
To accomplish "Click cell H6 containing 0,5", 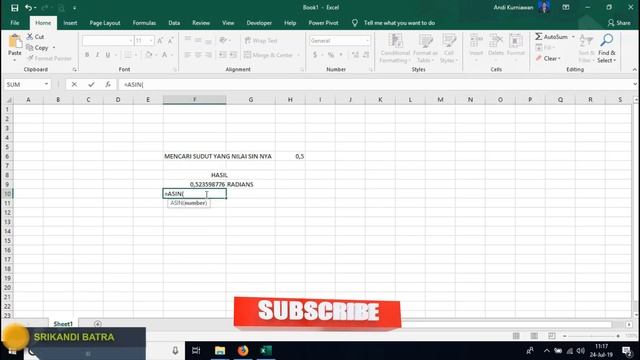I will pos(290,156).
